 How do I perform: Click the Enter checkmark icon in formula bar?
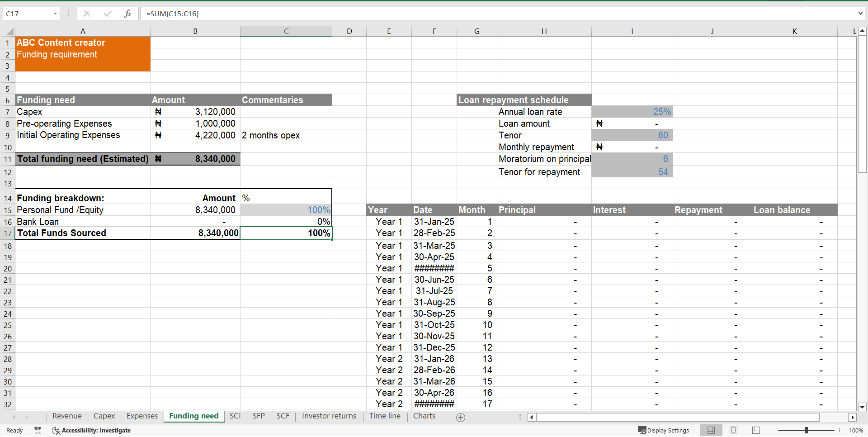(108, 14)
